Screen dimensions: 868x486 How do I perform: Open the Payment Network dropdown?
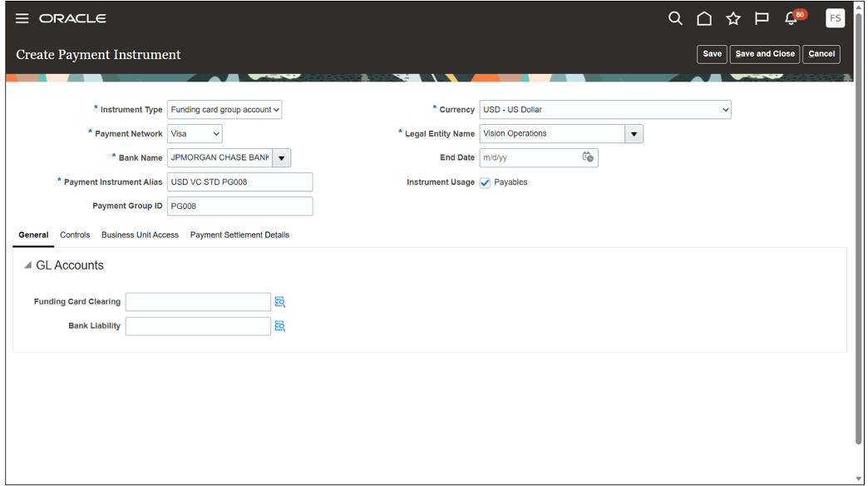tap(195, 133)
